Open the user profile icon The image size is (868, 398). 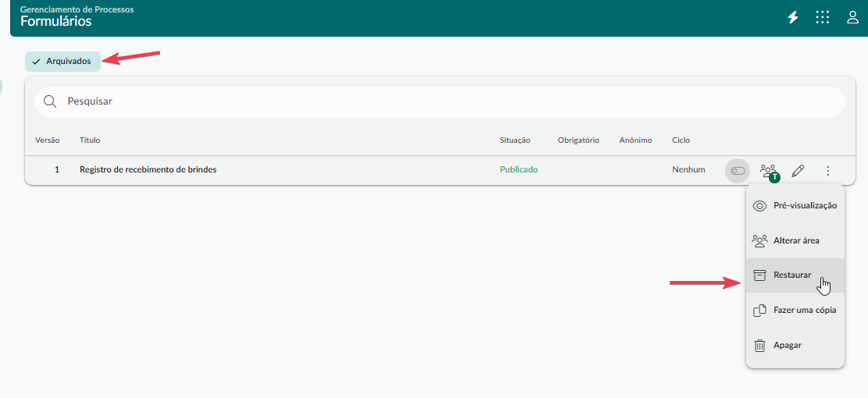(x=852, y=18)
